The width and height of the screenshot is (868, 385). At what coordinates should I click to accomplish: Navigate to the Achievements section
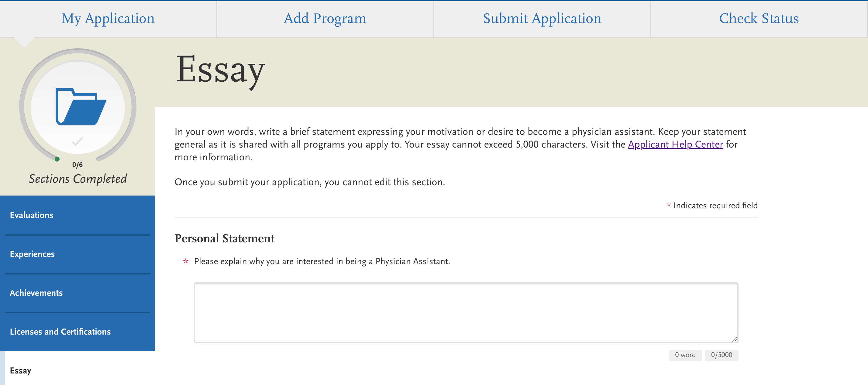point(36,293)
